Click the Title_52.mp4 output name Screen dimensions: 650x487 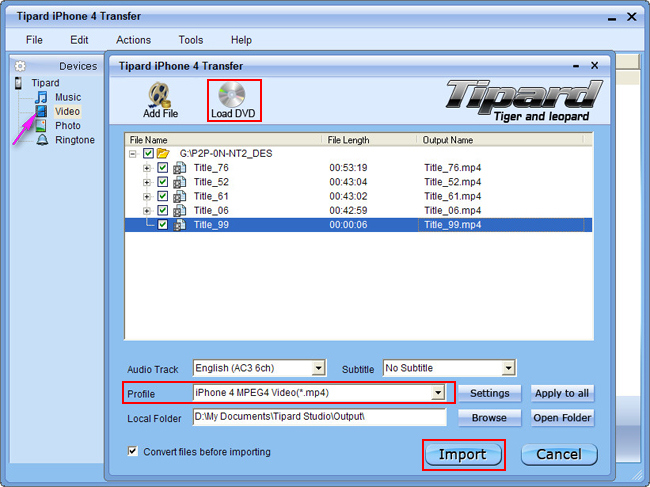pyautogui.click(x=453, y=182)
